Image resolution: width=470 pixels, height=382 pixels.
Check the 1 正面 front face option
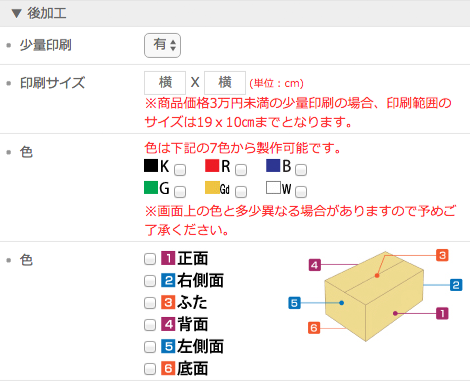pos(150,259)
